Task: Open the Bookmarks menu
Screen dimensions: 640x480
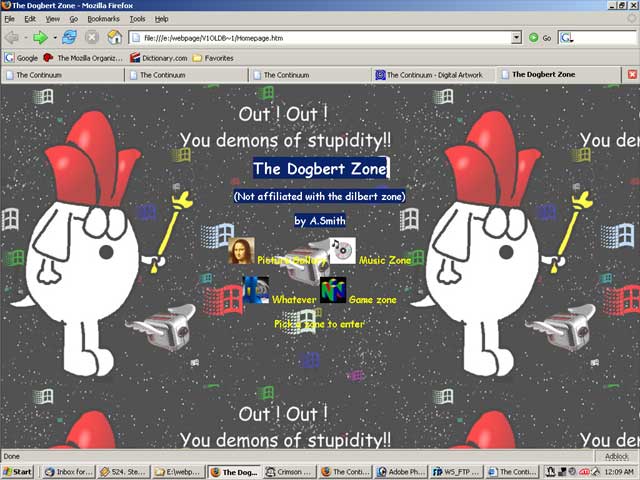Action: (101, 18)
